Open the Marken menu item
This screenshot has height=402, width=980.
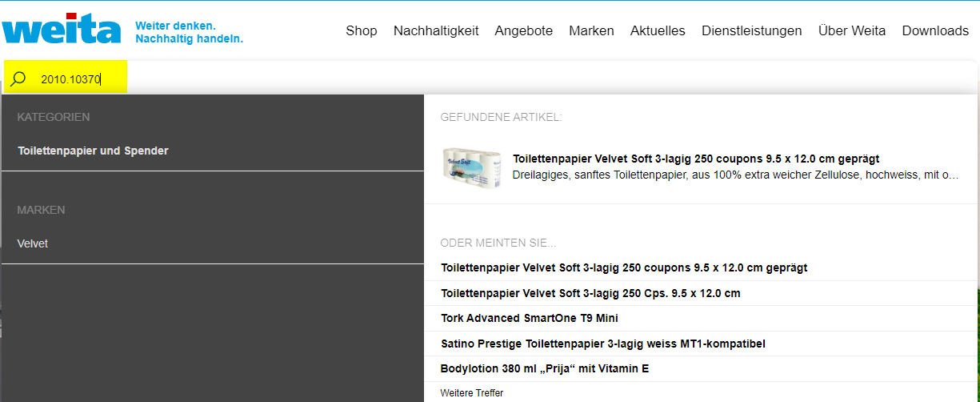tap(592, 30)
